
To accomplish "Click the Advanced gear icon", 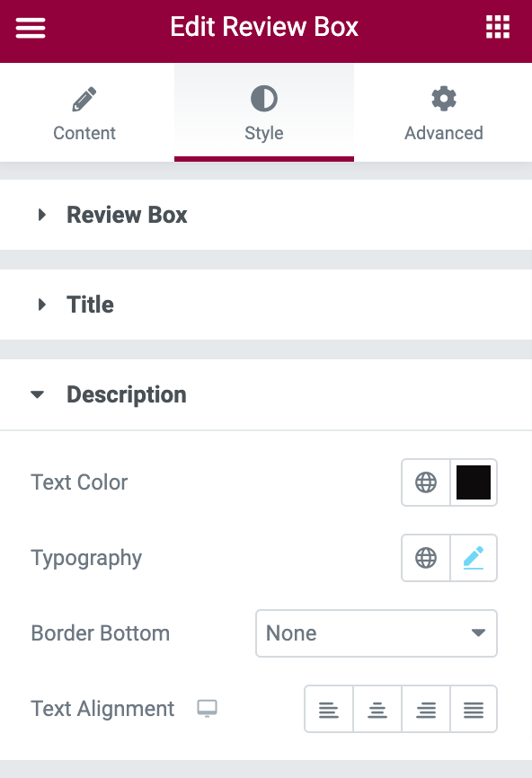I will pos(444,99).
